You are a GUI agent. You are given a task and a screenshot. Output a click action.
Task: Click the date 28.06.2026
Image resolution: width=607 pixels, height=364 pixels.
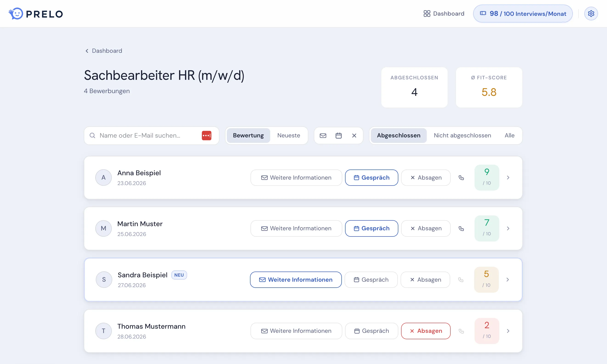[132, 336]
